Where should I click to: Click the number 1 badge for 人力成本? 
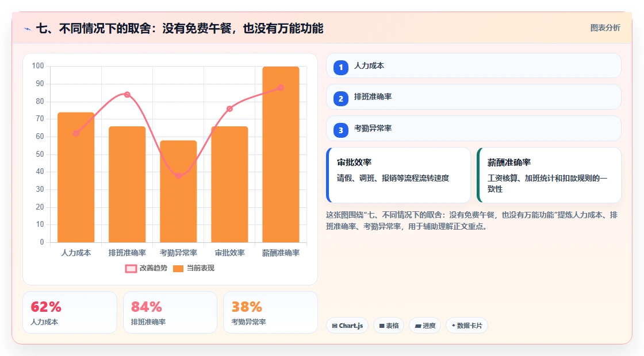pos(341,67)
